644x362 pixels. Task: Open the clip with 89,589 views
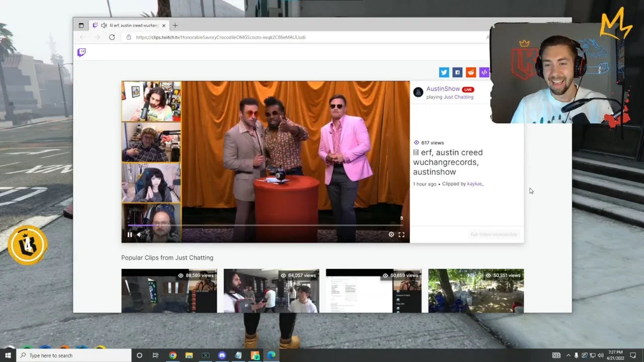tap(169, 291)
